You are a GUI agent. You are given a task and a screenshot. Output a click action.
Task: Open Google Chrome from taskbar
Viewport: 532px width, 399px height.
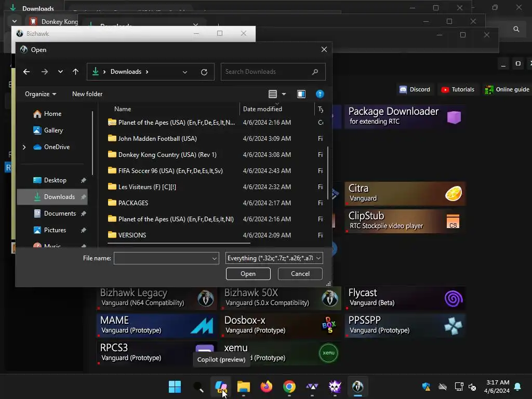289,387
